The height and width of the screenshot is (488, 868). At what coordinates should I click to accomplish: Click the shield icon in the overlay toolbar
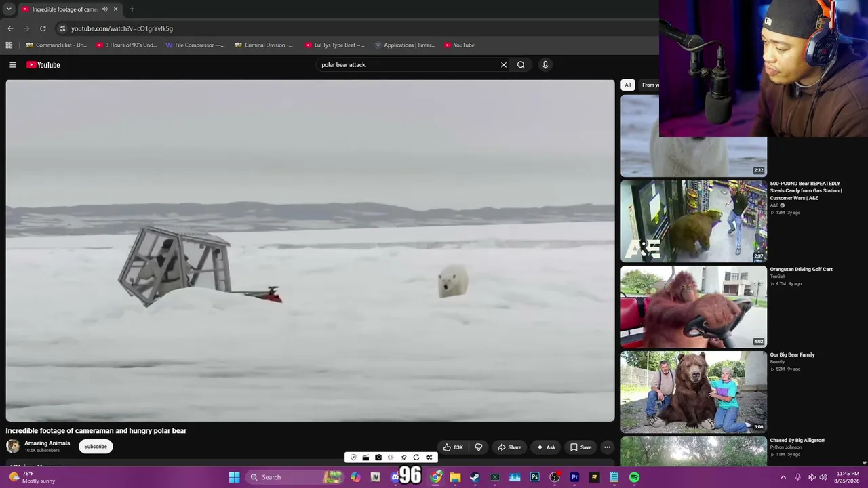[x=353, y=457]
